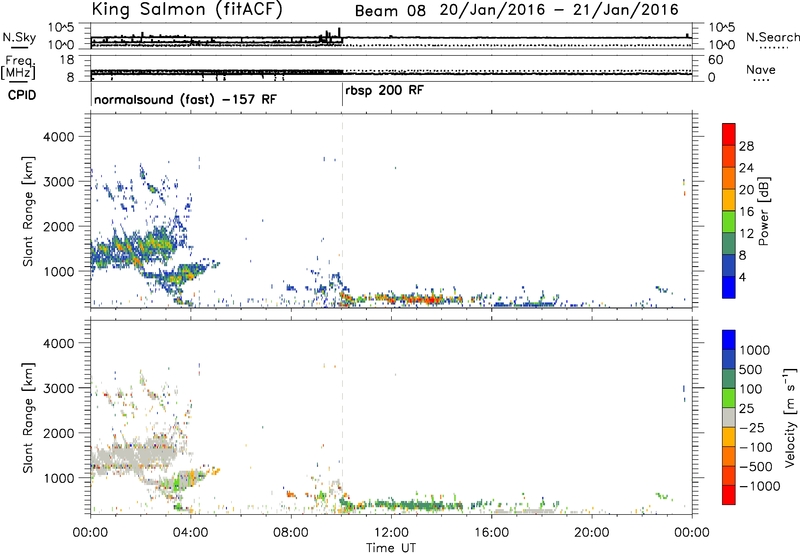Click the 'normalsound (fast) -157 RF' text
The image size is (800, 554).
point(185,99)
